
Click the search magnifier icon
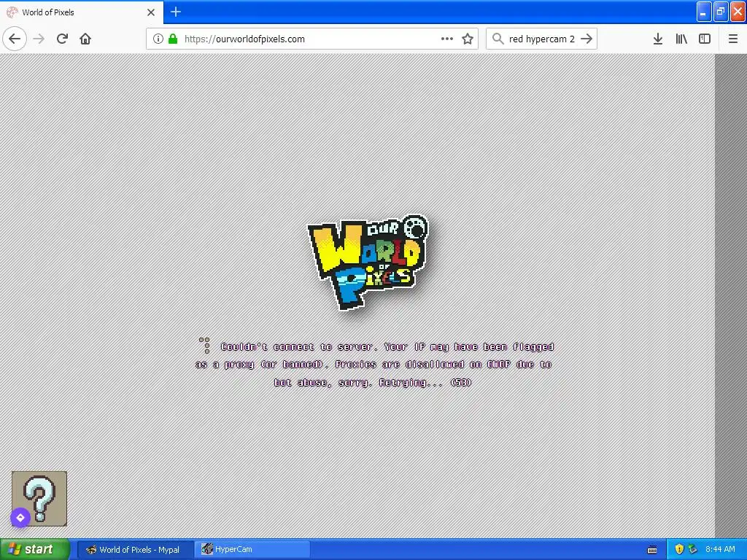click(x=498, y=39)
